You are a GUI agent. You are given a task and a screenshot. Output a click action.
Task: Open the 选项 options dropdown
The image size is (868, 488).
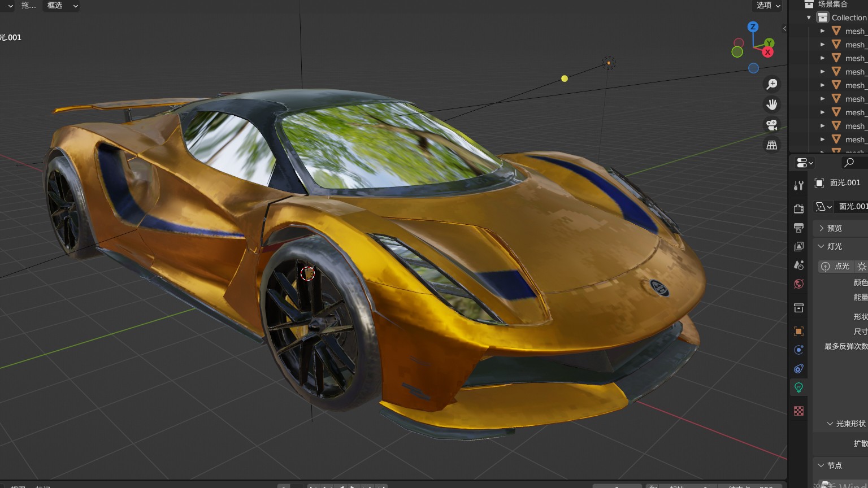point(768,6)
